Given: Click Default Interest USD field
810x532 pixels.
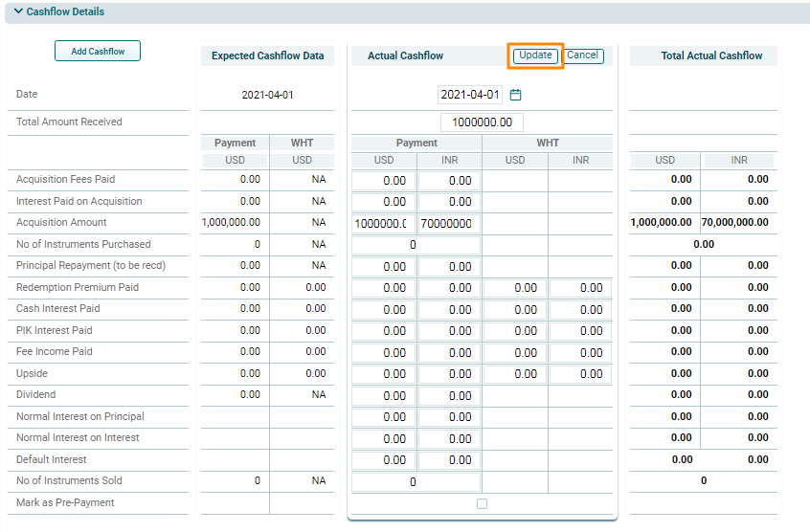Looking at the screenshot, I should tap(383, 460).
